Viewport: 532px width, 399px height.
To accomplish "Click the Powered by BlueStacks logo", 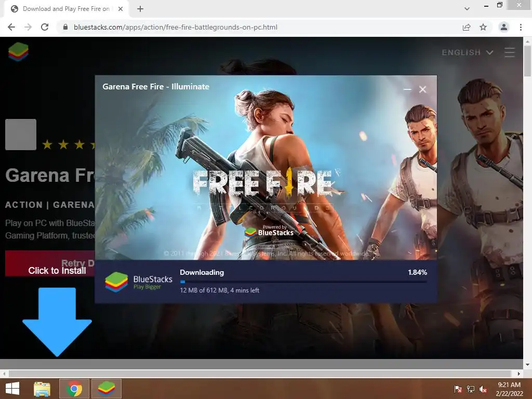I will coord(270,231).
